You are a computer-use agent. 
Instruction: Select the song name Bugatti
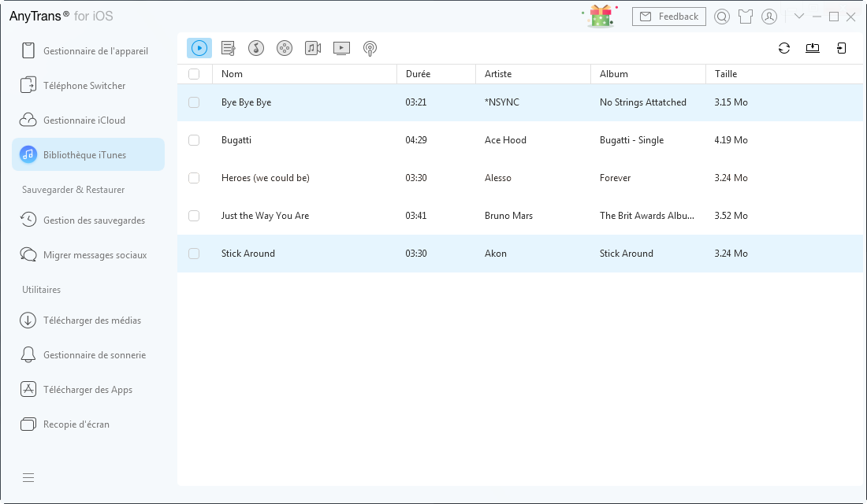click(236, 140)
